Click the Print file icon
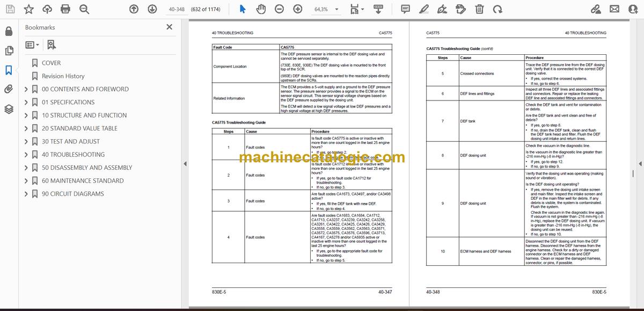The width and height of the screenshot is (644, 311). tap(65, 9)
